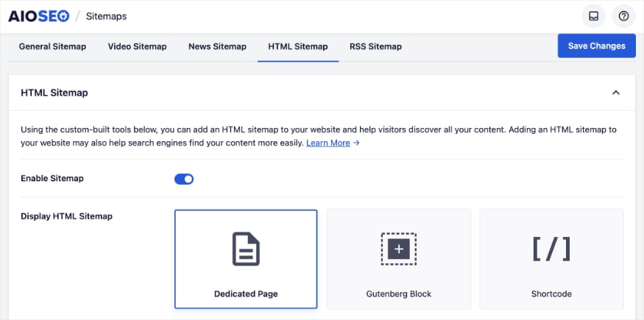The image size is (644, 320).
Task: Open the help question mark icon
Action: (x=623, y=16)
